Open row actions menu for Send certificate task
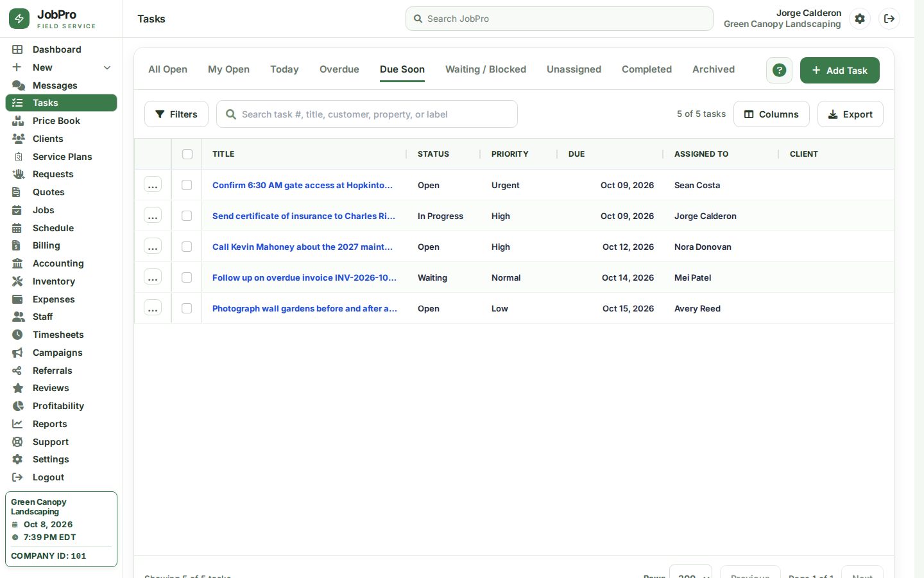Viewport: 924px width, 578px height. (153, 216)
